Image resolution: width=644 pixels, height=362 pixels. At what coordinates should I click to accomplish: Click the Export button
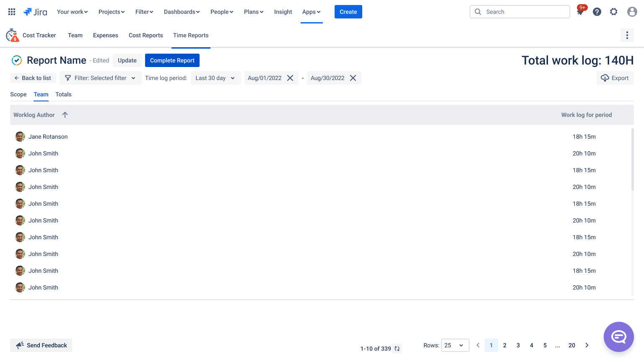click(615, 78)
